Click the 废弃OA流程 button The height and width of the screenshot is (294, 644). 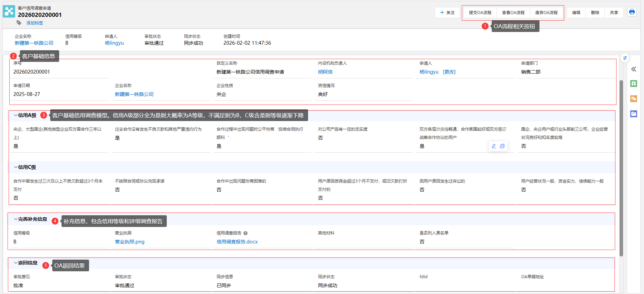point(546,13)
